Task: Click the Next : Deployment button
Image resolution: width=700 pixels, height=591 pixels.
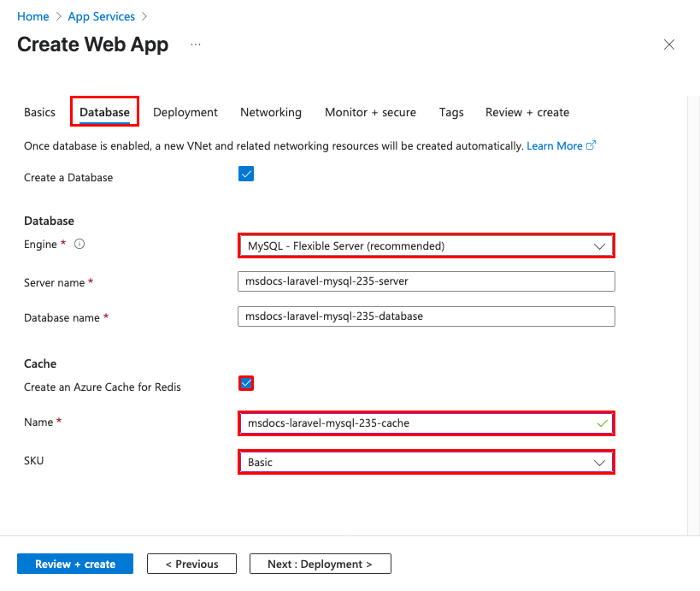Action: 320,564
